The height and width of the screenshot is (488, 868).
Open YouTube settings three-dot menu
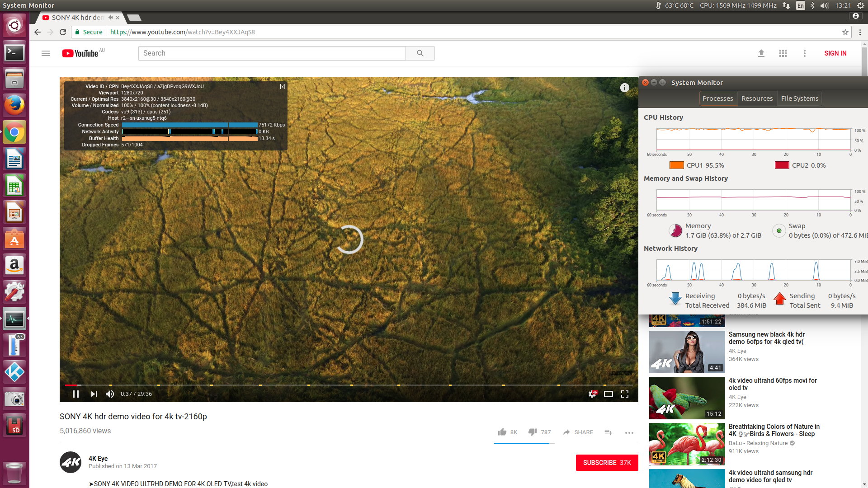tap(805, 53)
